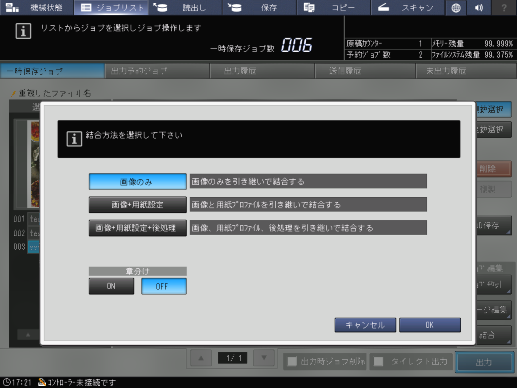Confirm the dialog with OK
517x388 pixels.
pyautogui.click(x=430, y=325)
